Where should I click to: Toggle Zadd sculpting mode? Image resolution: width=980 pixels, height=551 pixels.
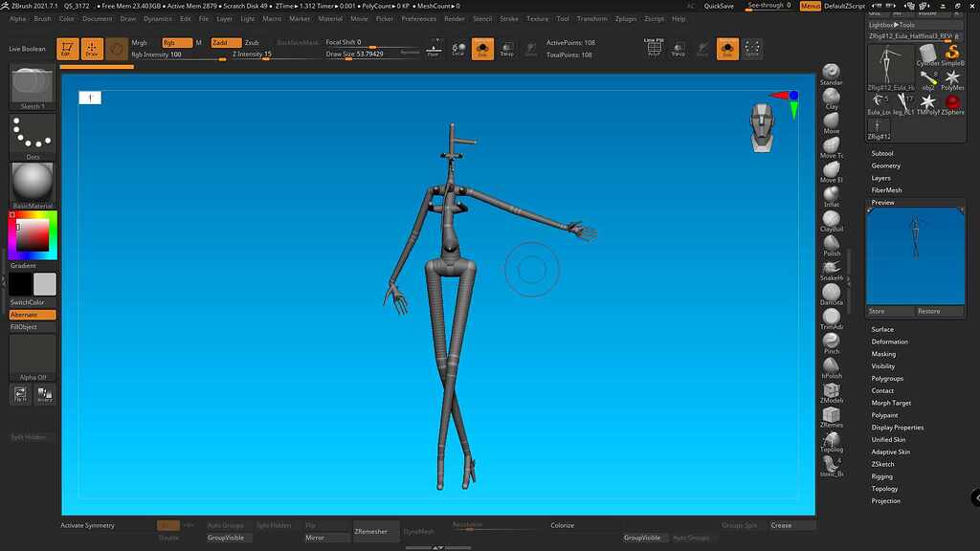(226, 43)
